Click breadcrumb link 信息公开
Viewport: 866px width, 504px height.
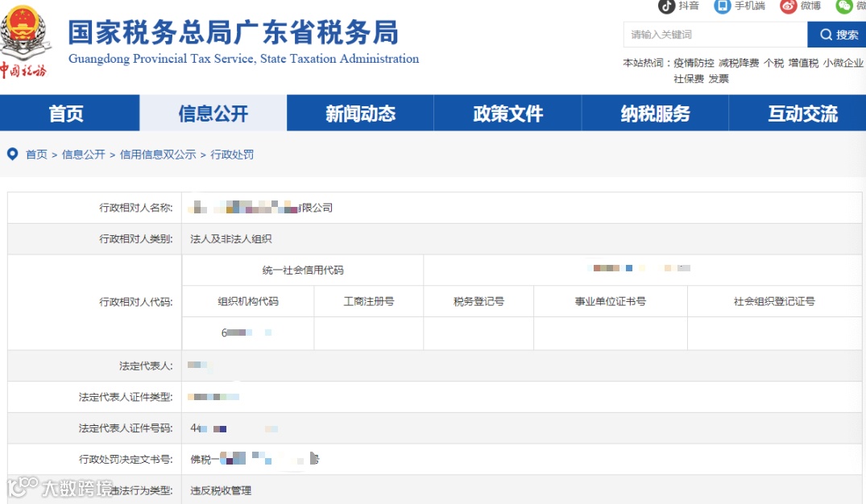click(x=84, y=155)
